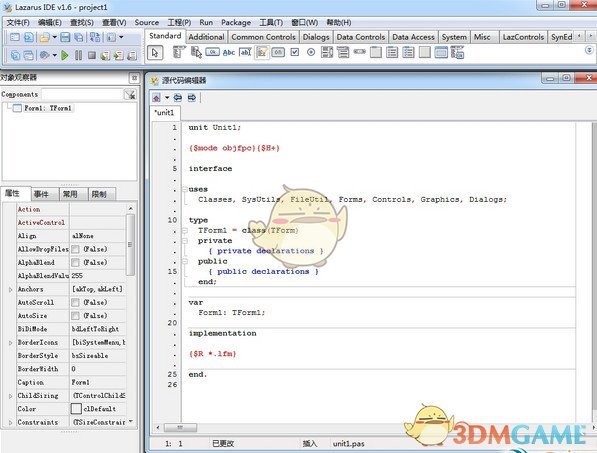Switch to the Data Access tab

pos(413,37)
